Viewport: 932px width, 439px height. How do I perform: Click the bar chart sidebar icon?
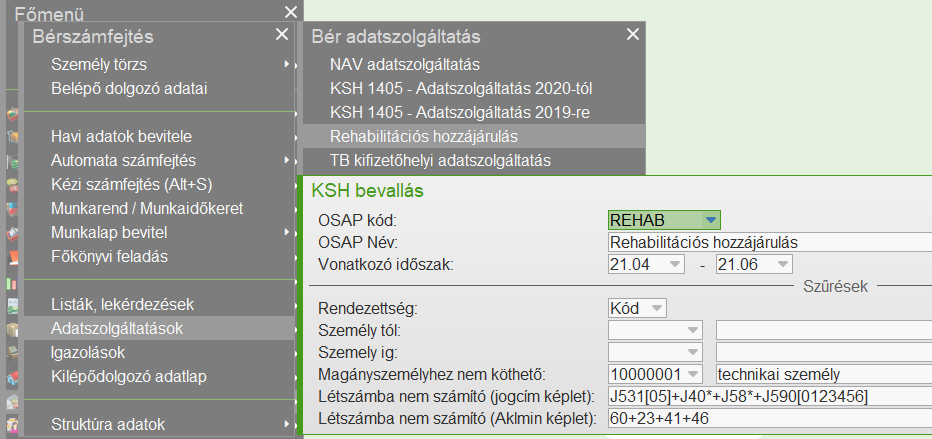(12, 283)
